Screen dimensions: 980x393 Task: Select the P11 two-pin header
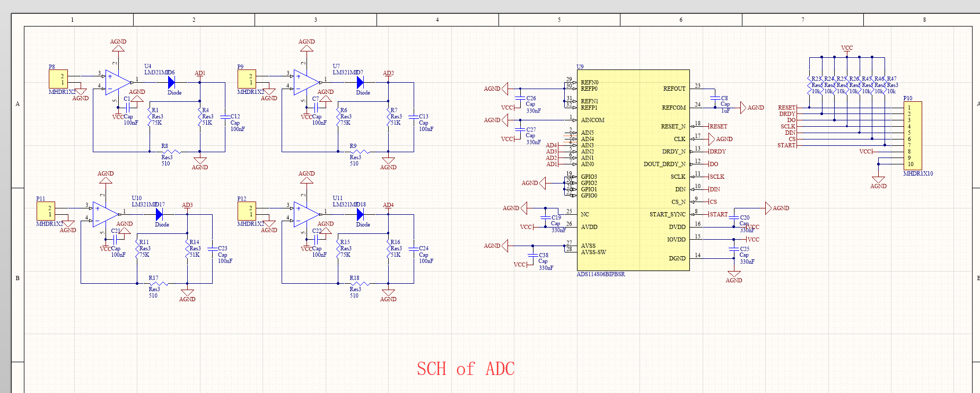[46, 211]
